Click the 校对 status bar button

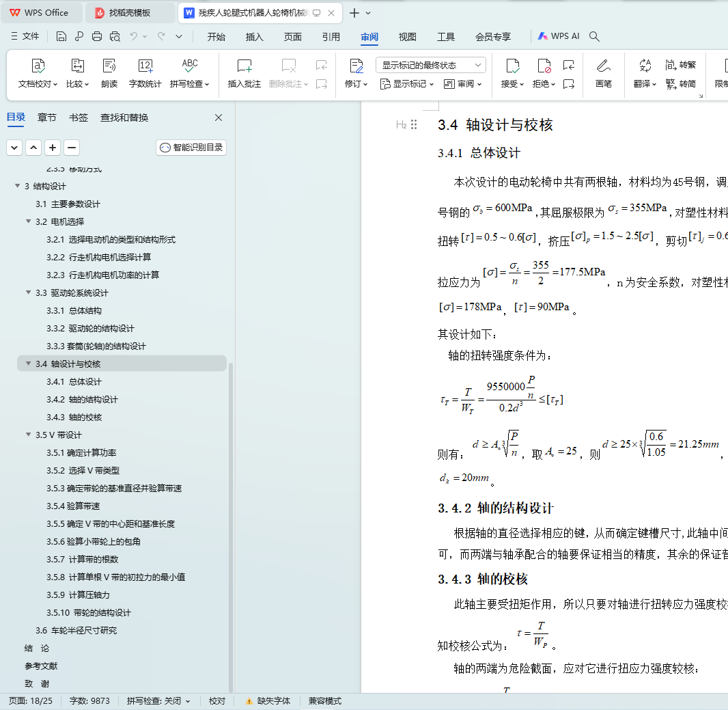(x=216, y=700)
